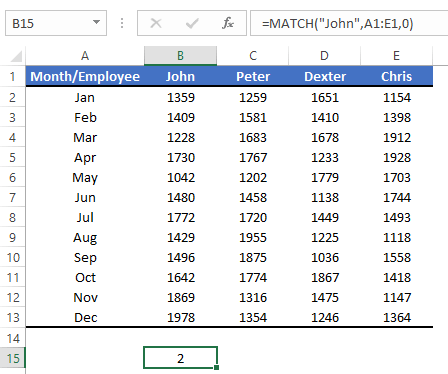
Task: Click the Apr month cell
Action: (x=85, y=157)
